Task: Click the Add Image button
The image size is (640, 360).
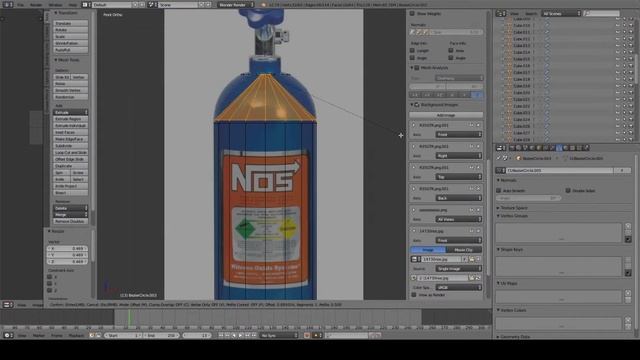Action: pos(446,115)
